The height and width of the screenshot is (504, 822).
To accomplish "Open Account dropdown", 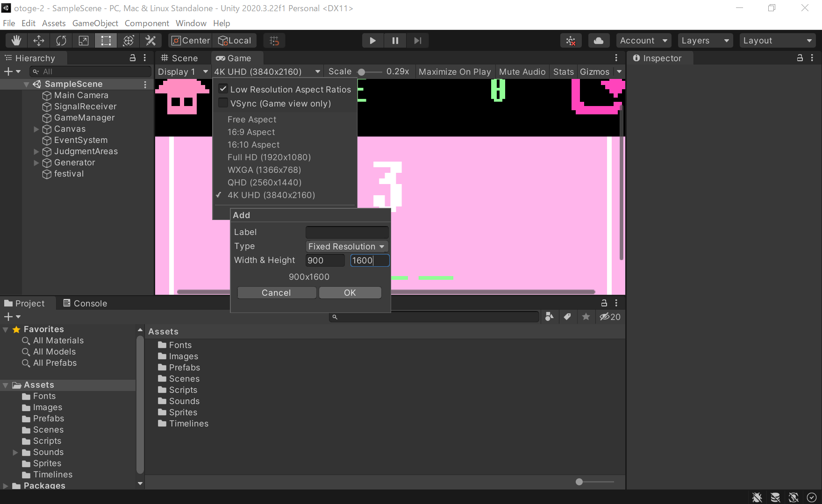I will pyautogui.click(x=643, y=41).
